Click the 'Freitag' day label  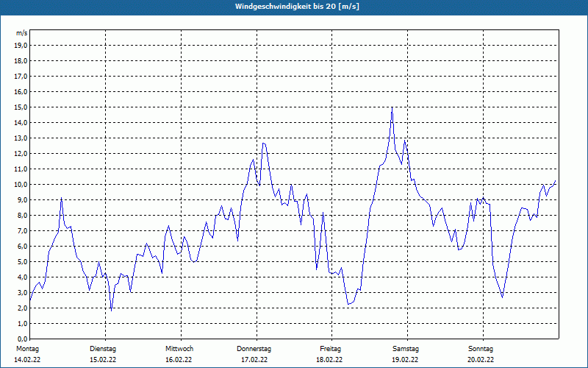[330, 349]
